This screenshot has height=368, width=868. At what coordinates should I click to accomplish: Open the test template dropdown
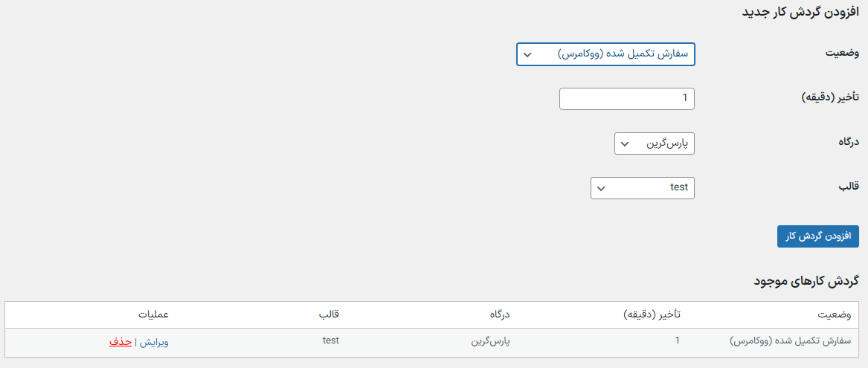coord(643,187)
